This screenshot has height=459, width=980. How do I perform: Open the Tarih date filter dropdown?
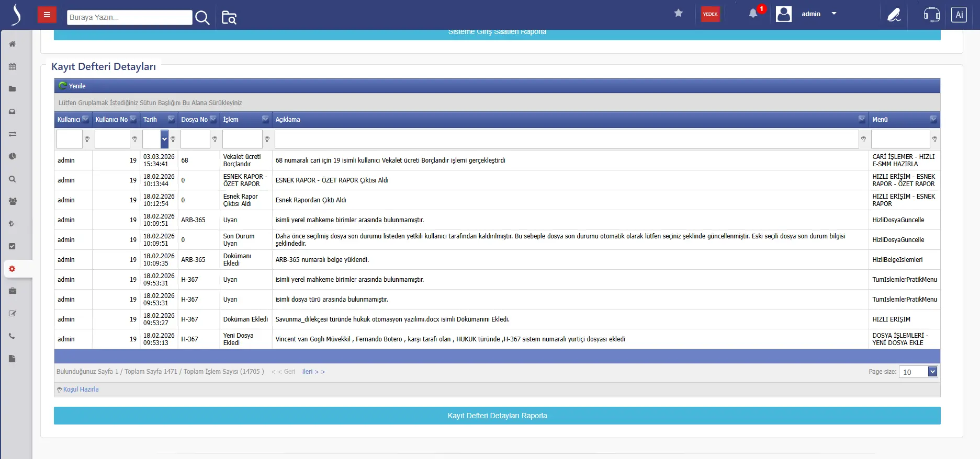[x=164, y=139]
